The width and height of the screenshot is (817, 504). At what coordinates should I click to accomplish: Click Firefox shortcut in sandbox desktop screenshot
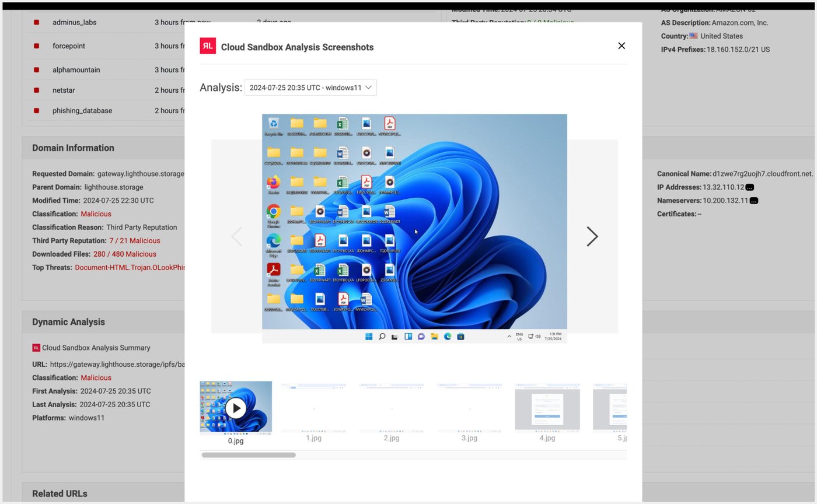[x=273, y=184]
